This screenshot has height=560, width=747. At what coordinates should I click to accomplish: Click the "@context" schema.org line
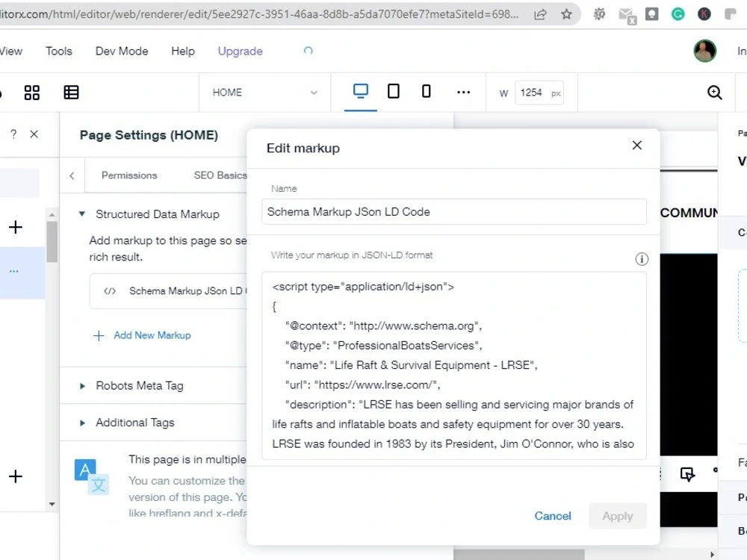[x=383, y=326]
